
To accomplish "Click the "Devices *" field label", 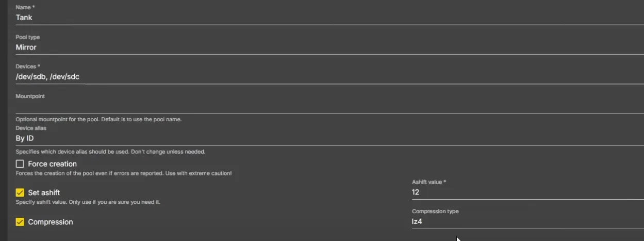I will pyautogui.click(x=28, y=67).
